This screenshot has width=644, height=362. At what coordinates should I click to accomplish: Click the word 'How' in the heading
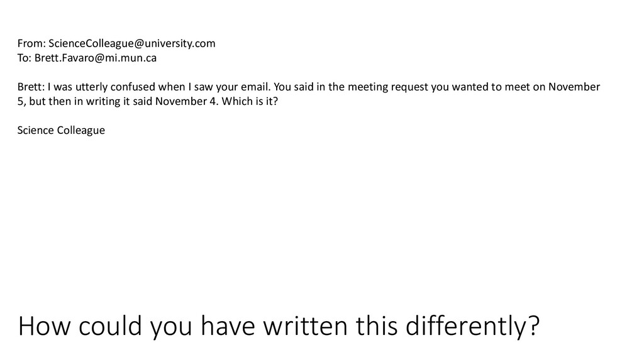tap(45, 326)
